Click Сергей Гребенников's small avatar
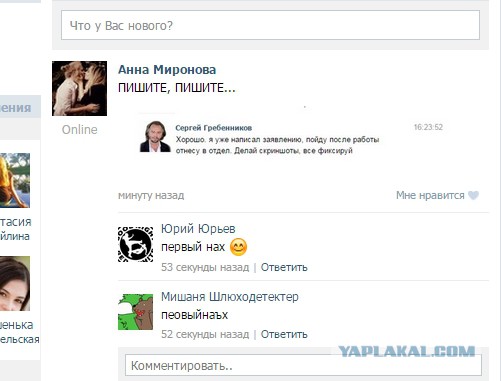The width and height of the screenshot is (501, 381). coord(155,137)
